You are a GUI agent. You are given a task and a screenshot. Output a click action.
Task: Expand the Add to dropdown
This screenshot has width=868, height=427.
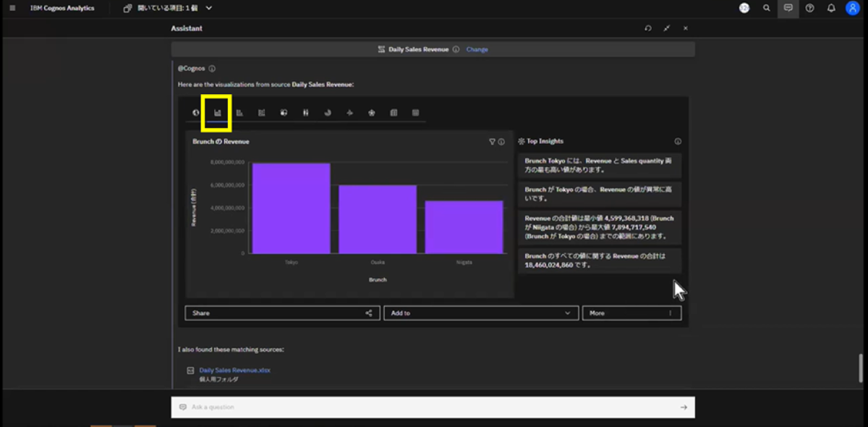coord(481,313)
